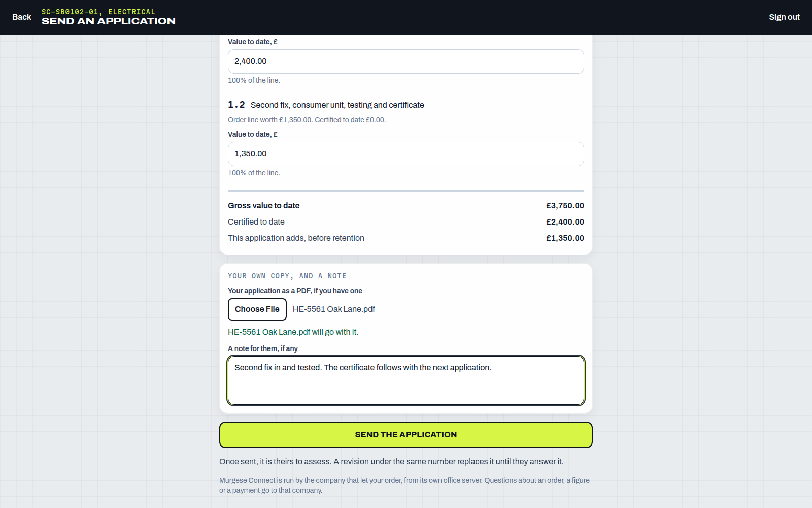The width and height of the screenshot is (812, 508).
Task: Go back using the Back link
Action: (x=21, y=17)
